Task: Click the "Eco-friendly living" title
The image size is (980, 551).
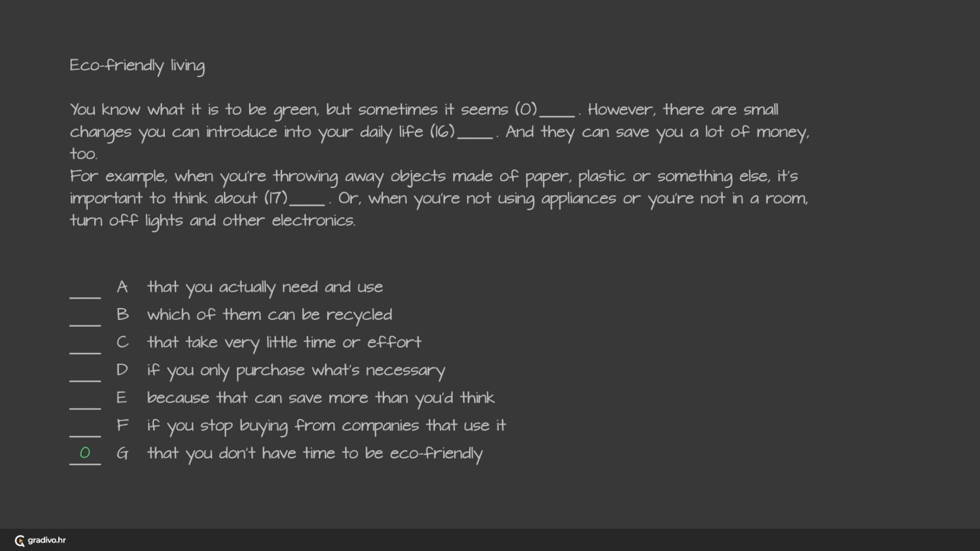Action: (137, 66)
